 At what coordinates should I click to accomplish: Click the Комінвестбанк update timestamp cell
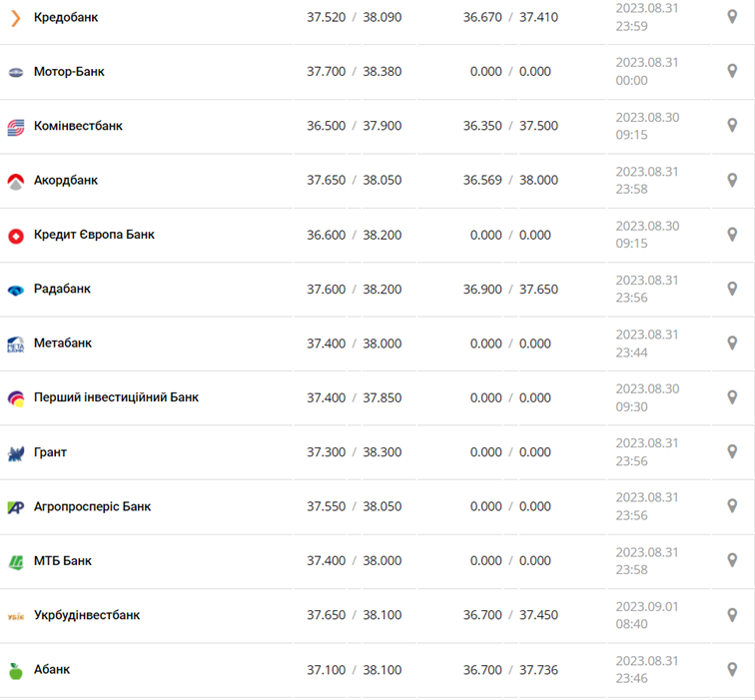coord(647,126)
